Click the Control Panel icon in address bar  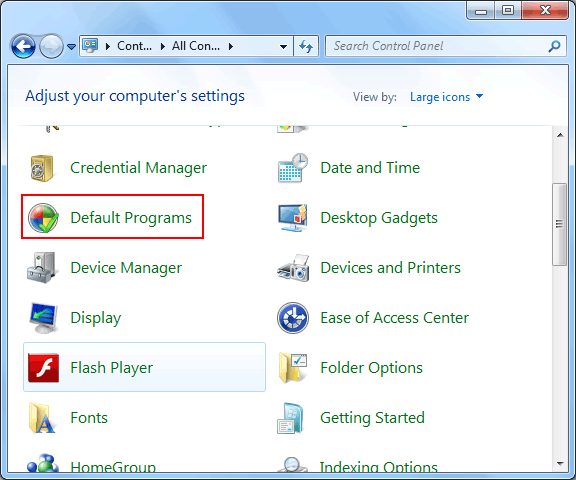click(90, 46)
